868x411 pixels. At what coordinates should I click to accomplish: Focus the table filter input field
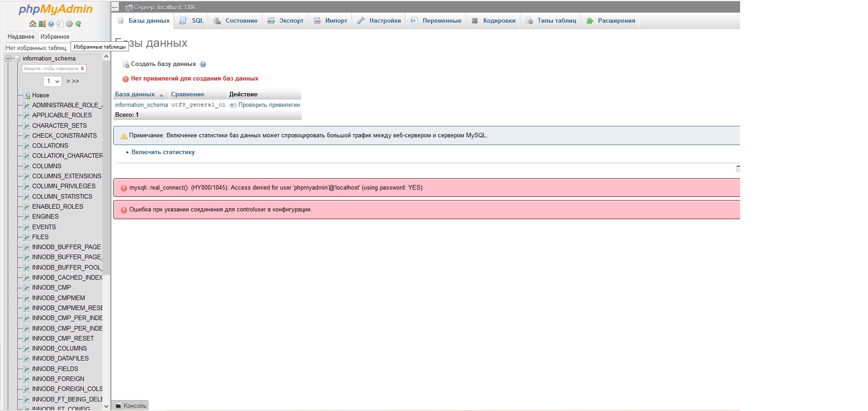(x=51, y=69)
